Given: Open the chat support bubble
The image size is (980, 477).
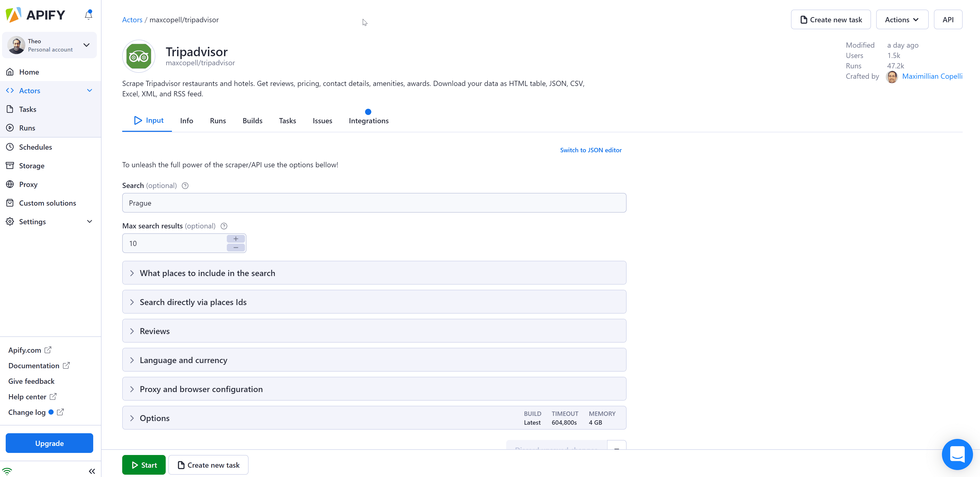Looking at the screenshot, I should 957,454.
